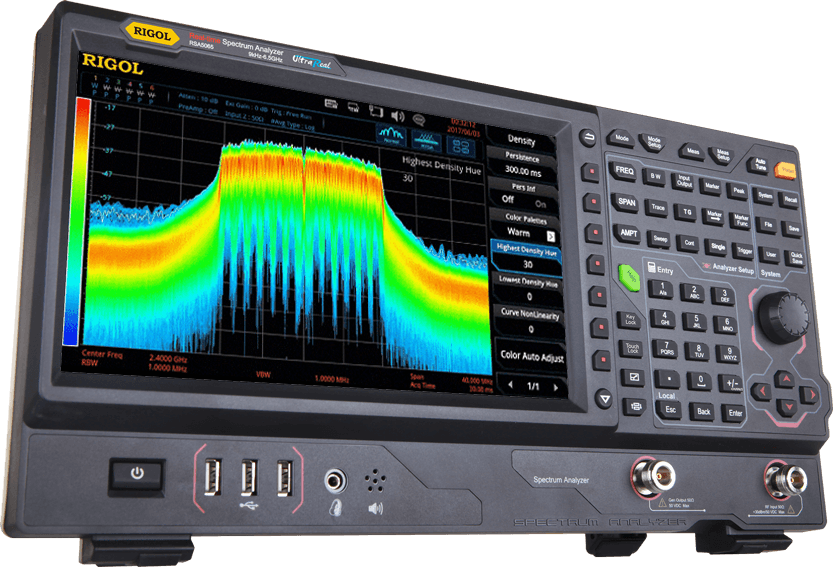Screen dimensions: 833x567
Task: Open the Color Palettes Warm submenu arrow
Action: pyautogui.click(x=551, y=236)
